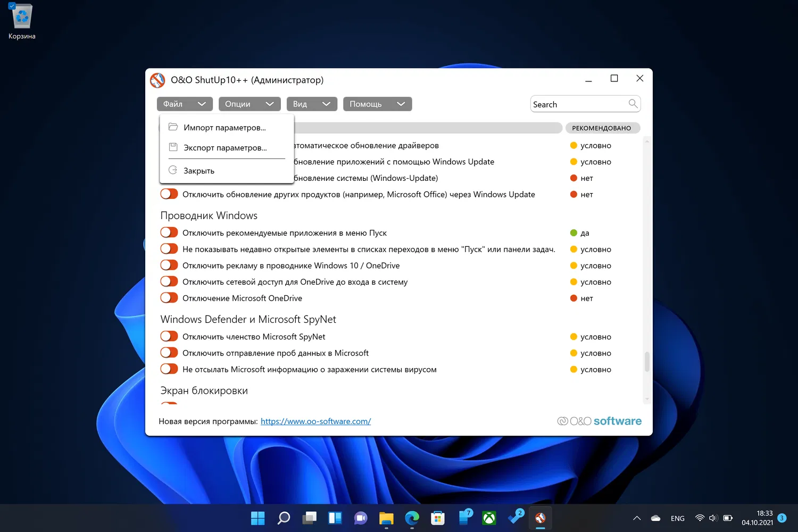
Task: Click the 'да' recommendation text
Action: click(x=585, y=233)
